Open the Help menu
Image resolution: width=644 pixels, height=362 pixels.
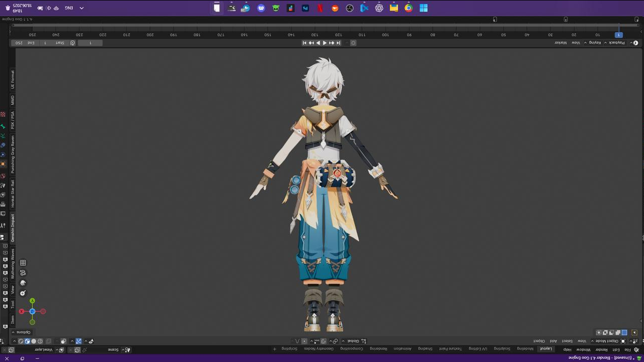[x=568, y=349]
